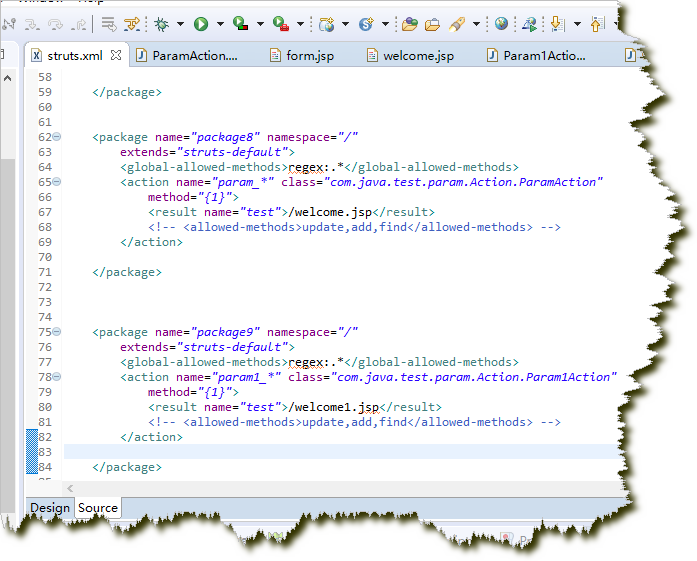Open the Coverage dropdown arrow
Image resolution: width=697 pixels, height=561 pixels.
coord(260,24)
